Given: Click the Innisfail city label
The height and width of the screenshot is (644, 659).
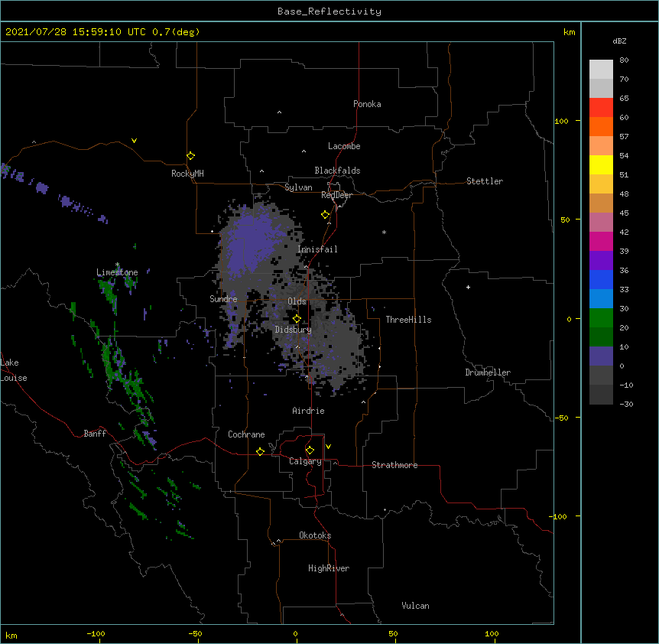Looking at the screenshot, I should [317, 249].
